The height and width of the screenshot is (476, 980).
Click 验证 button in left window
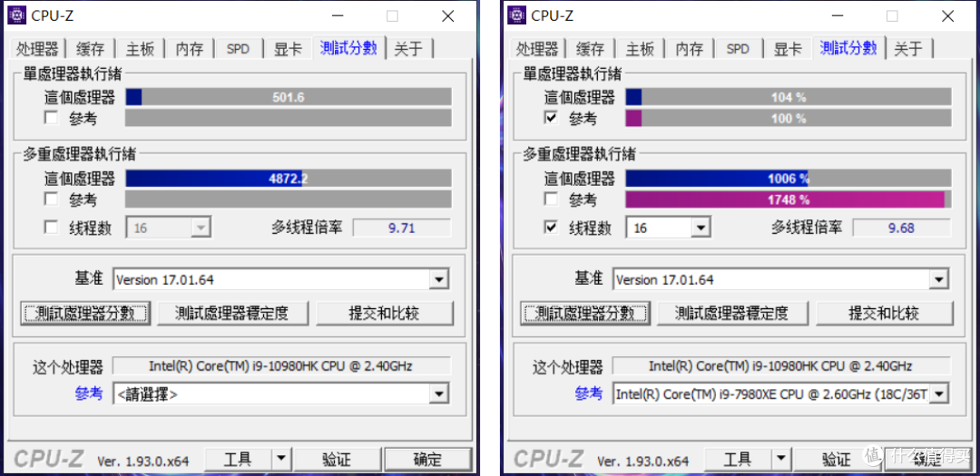pos(337,460)
